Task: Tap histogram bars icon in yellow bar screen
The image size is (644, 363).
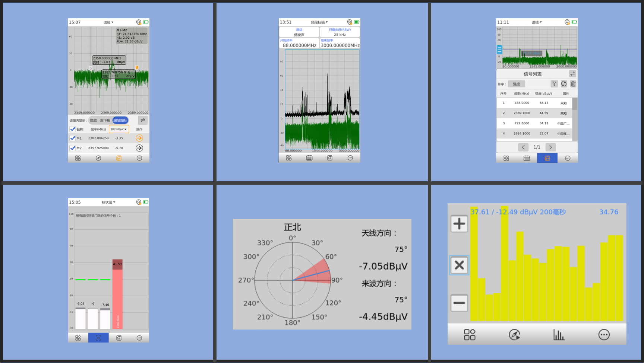Action: (559, 335)
